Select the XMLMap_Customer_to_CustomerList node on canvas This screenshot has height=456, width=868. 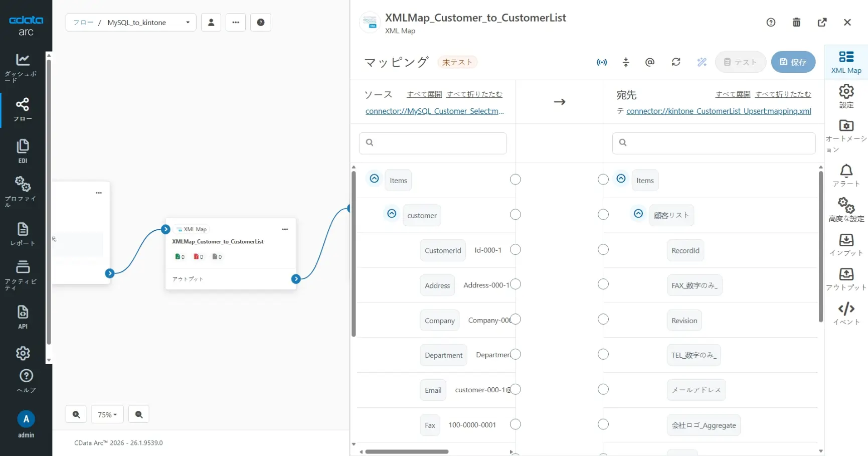[231, 253]
